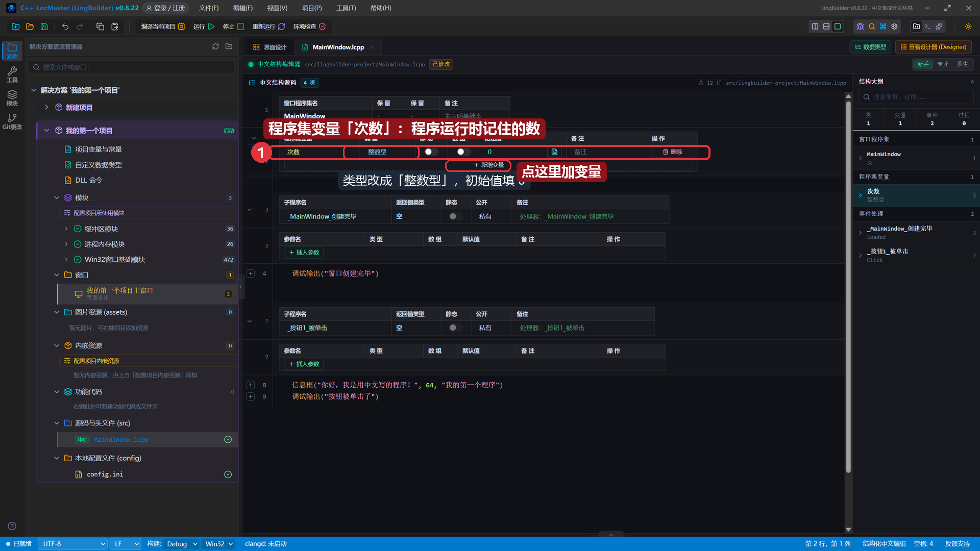Toggle 静态 switch for _MainWindow_创建完毕

click(x=456, y=216)
